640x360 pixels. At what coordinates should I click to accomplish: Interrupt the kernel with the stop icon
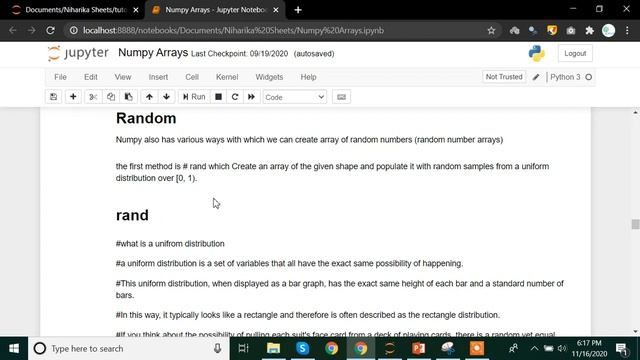[218, 97]
